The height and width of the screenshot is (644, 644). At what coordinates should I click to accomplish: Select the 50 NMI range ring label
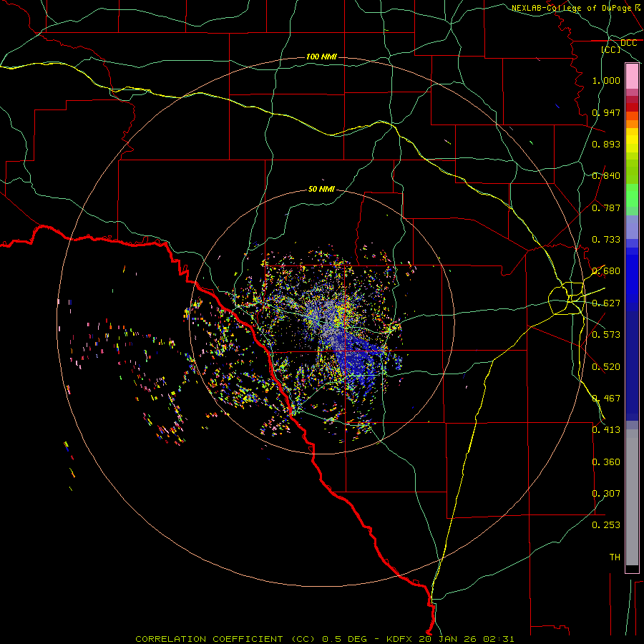[321, 189]
